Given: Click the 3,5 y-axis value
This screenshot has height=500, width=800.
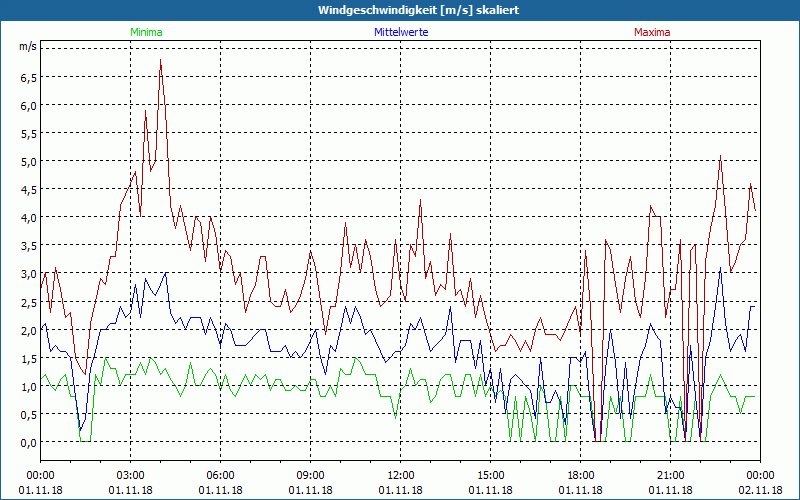Looking at the screenshot, I should [29, 246].
